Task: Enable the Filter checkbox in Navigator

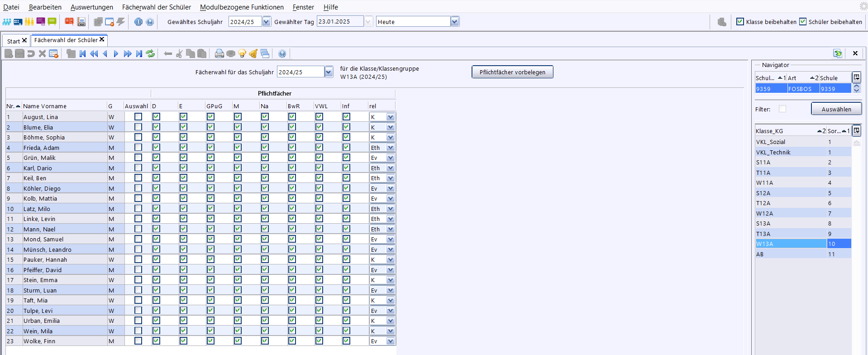Action: [x=782, y=109]
